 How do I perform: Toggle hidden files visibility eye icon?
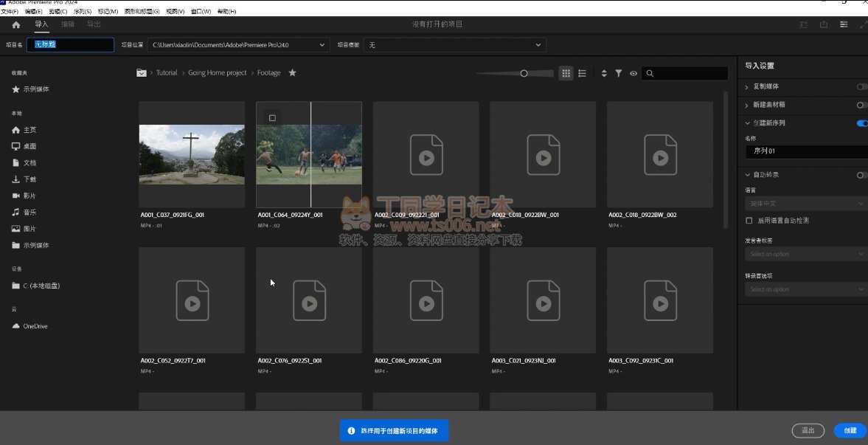coord(633,73)
